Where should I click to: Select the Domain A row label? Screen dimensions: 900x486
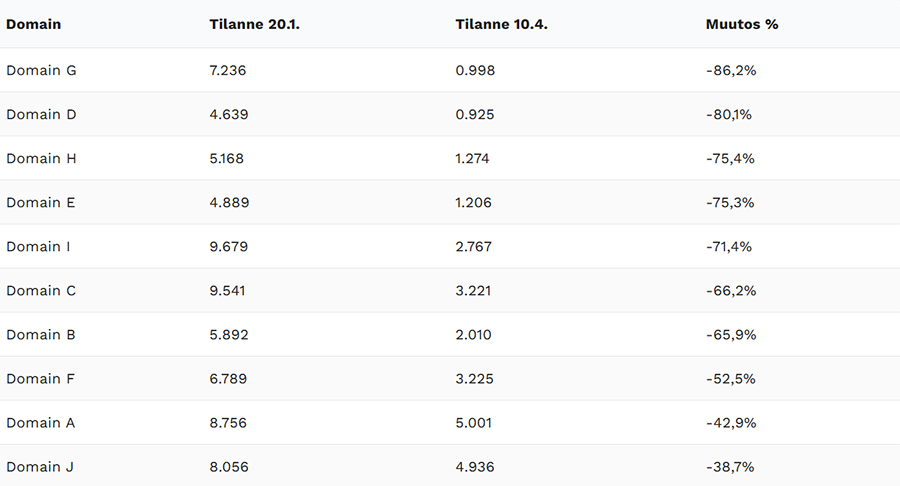pyautogui.click(x=41, y=422)
